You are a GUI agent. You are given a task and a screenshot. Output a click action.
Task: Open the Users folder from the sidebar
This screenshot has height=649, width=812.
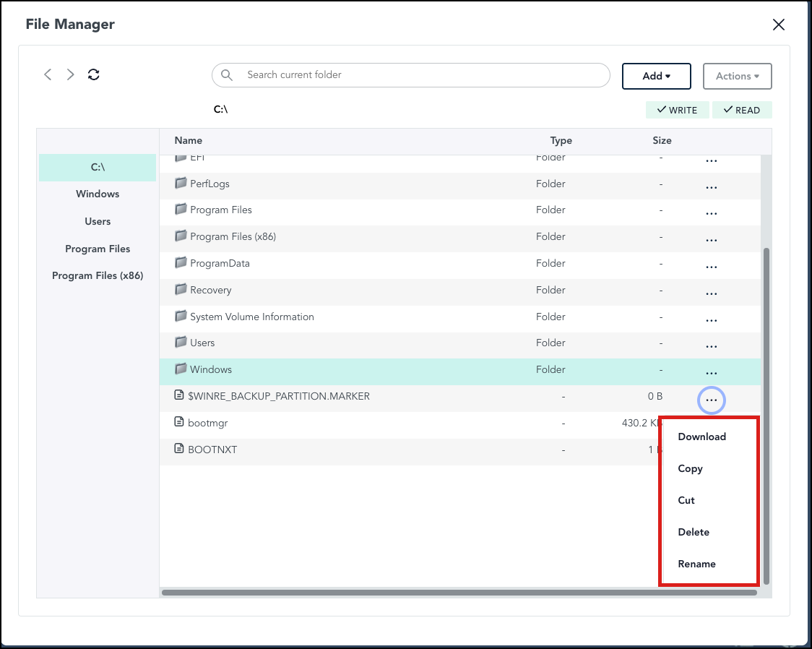point(98,221)
